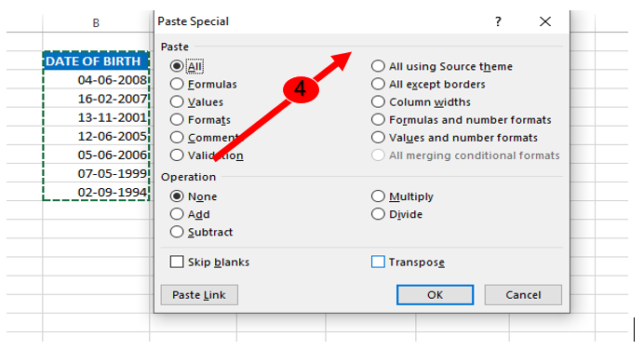Close the Paste Special dialog
This screenshot has height=350, width=644.
click(545, 21)
